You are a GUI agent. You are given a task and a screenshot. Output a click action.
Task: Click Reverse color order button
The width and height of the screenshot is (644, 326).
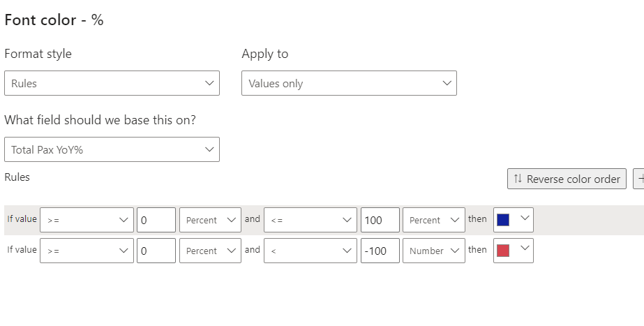coord(567,179)
